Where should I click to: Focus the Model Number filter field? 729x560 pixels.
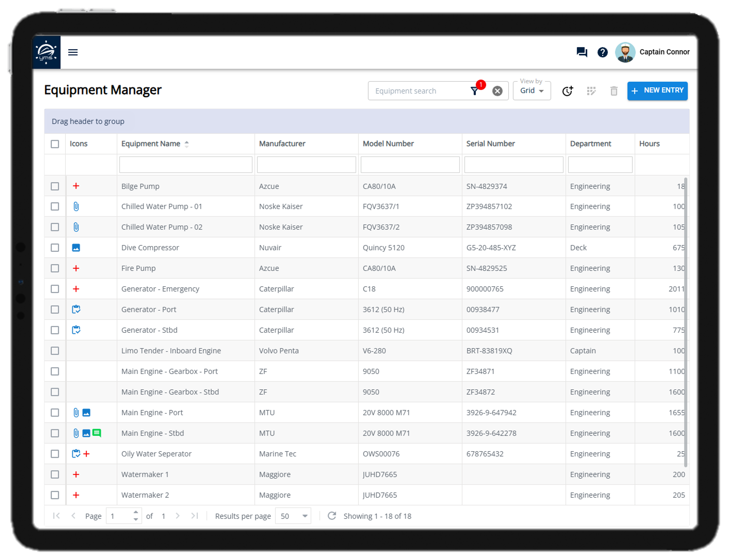pos(410,165)
